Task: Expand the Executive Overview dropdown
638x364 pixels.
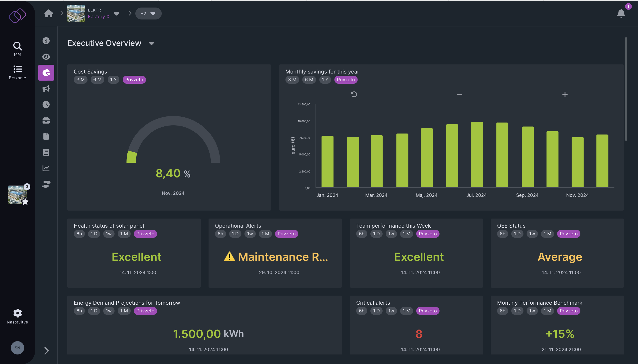Action: coord(151,43)
